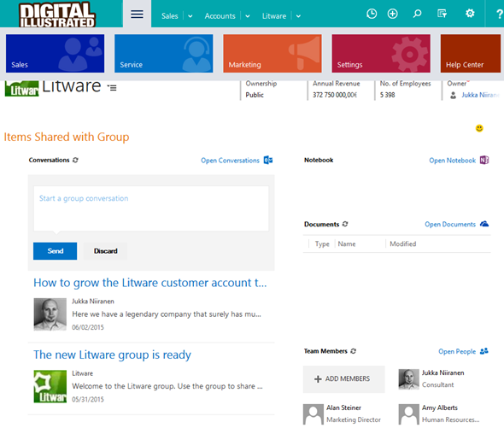The width and height of the screenshot is (504, 428).
Task: Click the conversation date 05/31/2015
Action: click(88, 399)
